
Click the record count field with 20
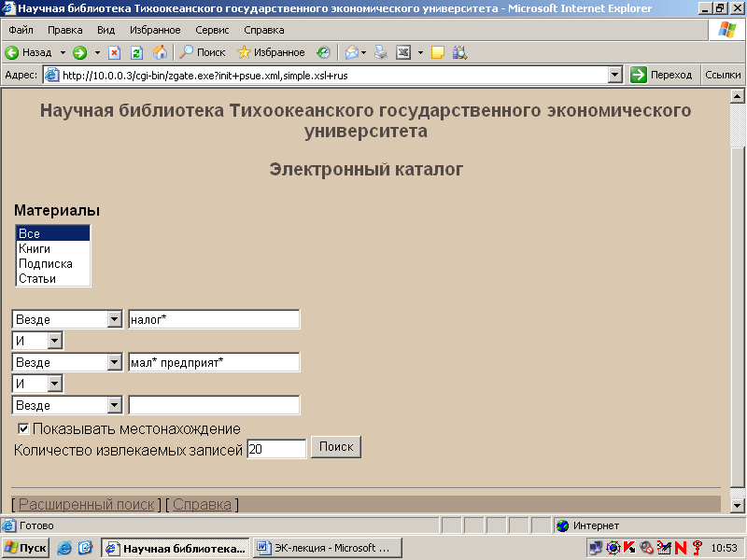pos(276,449)
